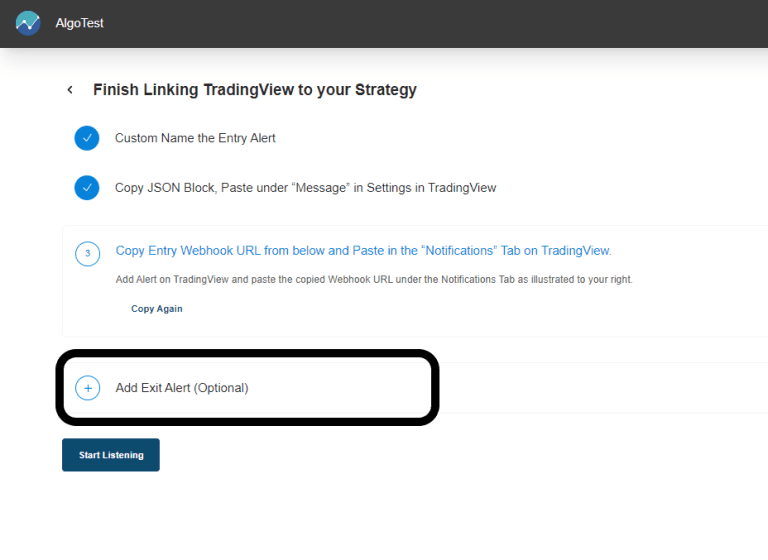Select the step 3 number circle
The height and width of the screenshot is (560, 768).
point(88,253)
